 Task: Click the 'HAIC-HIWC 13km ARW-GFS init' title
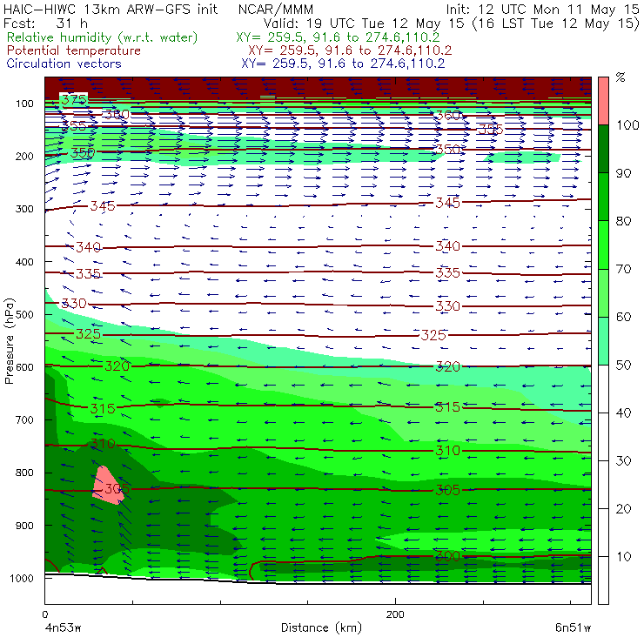(x=111, y=9)
